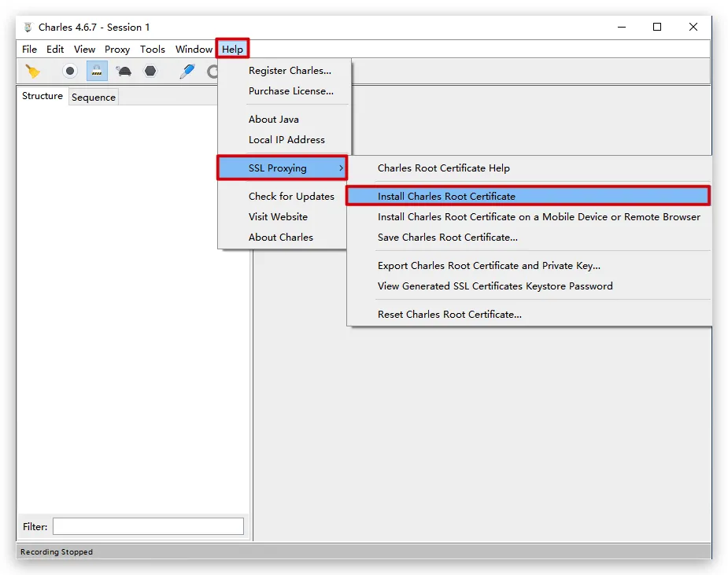This screenshot has height=575, width=728.
Task: Click Reset Charles Root Certificate...
Action: (449, 315)
